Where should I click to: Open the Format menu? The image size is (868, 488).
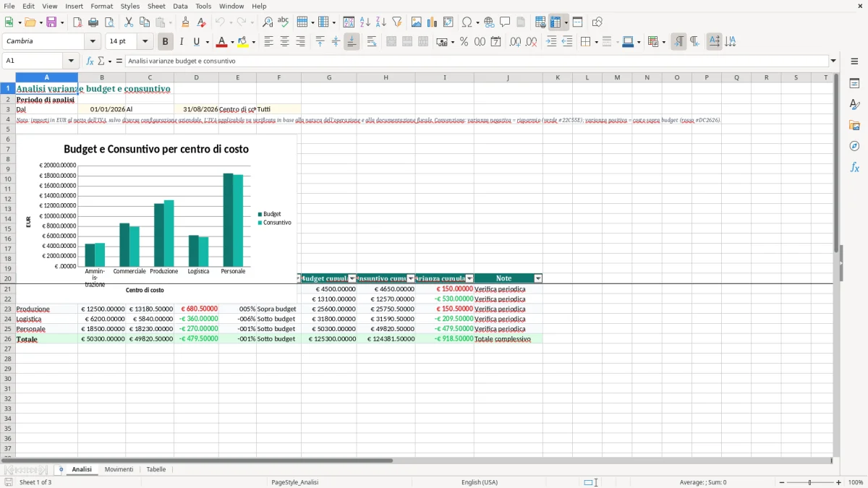coord(101,6)
